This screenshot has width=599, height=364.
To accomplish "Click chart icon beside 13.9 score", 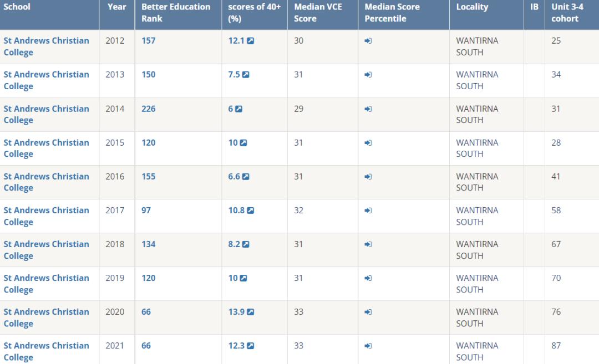I will [x=251, y=312].
